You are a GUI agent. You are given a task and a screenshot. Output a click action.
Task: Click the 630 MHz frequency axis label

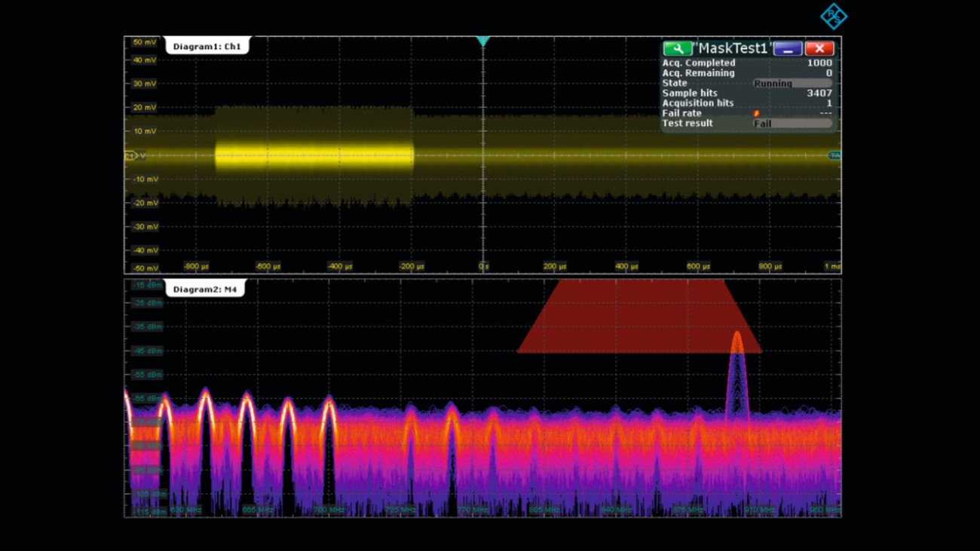[186, 510]
